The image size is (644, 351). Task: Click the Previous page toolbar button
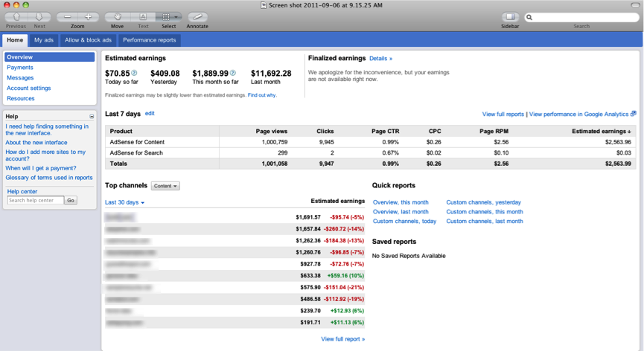click(x=16, y=16)
